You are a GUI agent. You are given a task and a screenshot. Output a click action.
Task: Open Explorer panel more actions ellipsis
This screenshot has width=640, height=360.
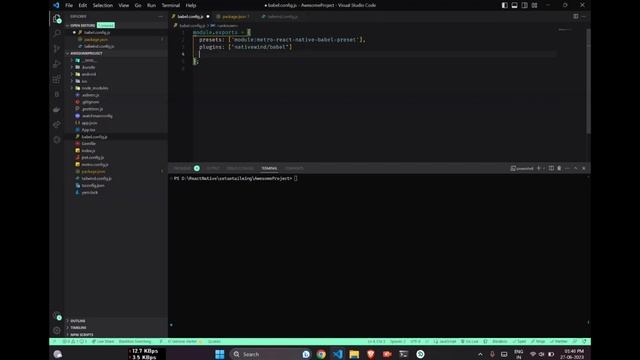point(160,16)
